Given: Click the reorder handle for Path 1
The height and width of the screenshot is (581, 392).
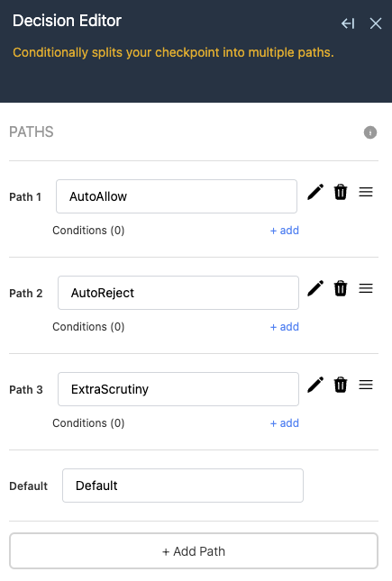Looking at the screenshot, I should tap(366, 192).
